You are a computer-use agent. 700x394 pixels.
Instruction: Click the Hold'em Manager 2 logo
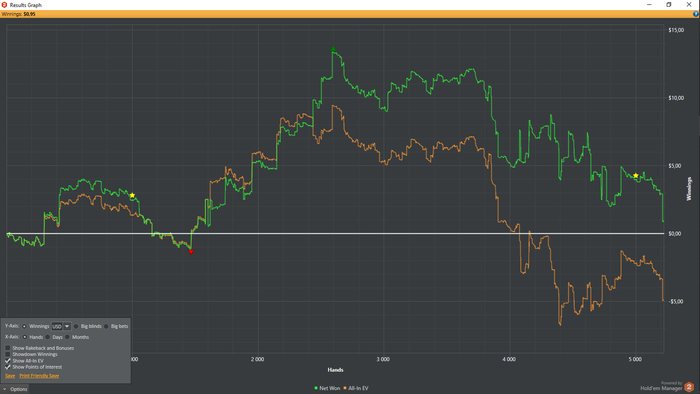pyautogui.click(x=689, y=386)
